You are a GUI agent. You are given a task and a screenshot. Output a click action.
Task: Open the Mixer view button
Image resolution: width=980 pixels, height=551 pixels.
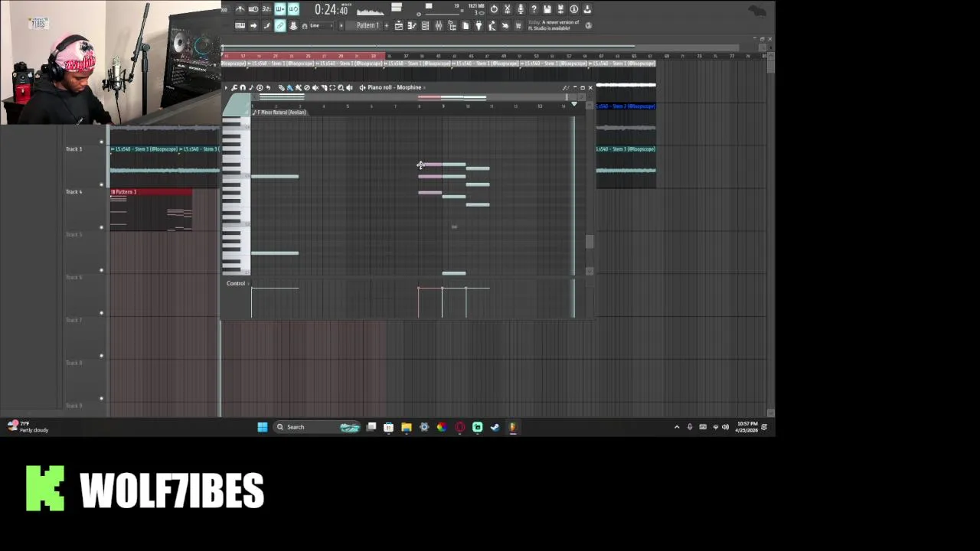tap(439, 25)
